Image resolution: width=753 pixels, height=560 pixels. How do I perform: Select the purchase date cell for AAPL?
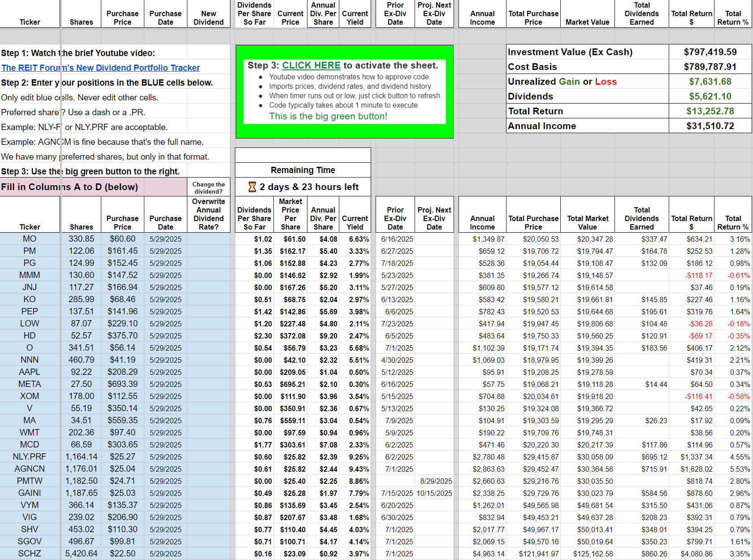pyautogui.click(x=165, y=372)
